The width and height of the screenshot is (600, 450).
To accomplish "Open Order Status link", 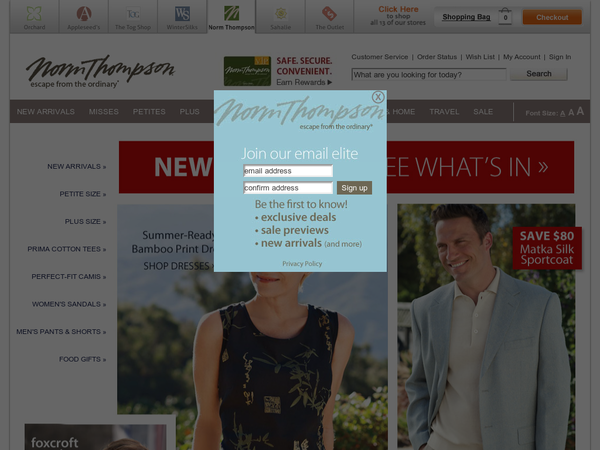I will (437, 57).
